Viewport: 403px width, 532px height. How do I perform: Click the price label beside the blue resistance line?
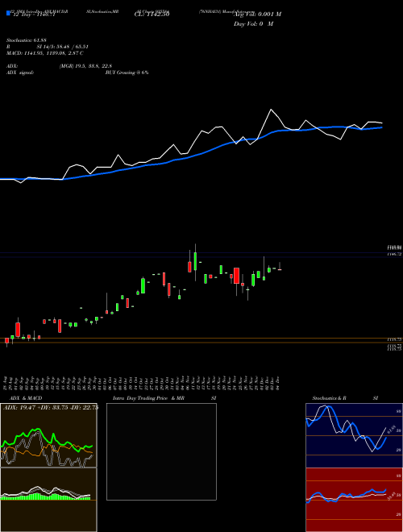click(x=394, y=254)
